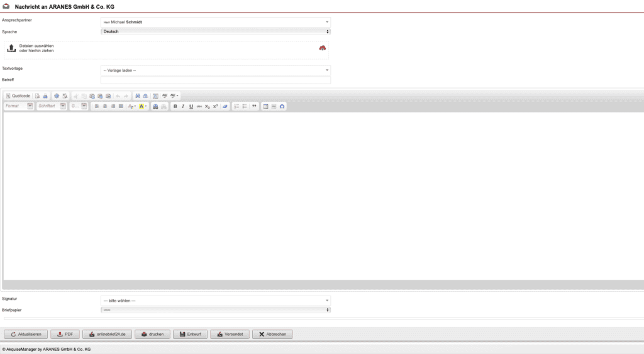
Task: Click Dateien auswählen upload area
Action: (x=166, y=50)
